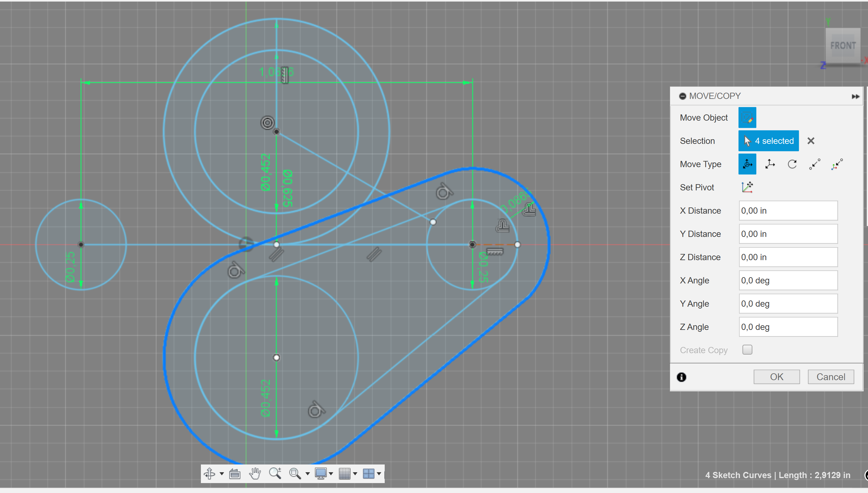
Task: Select the Translate move type
Action: pyautogui.click(x=770, y=164)
